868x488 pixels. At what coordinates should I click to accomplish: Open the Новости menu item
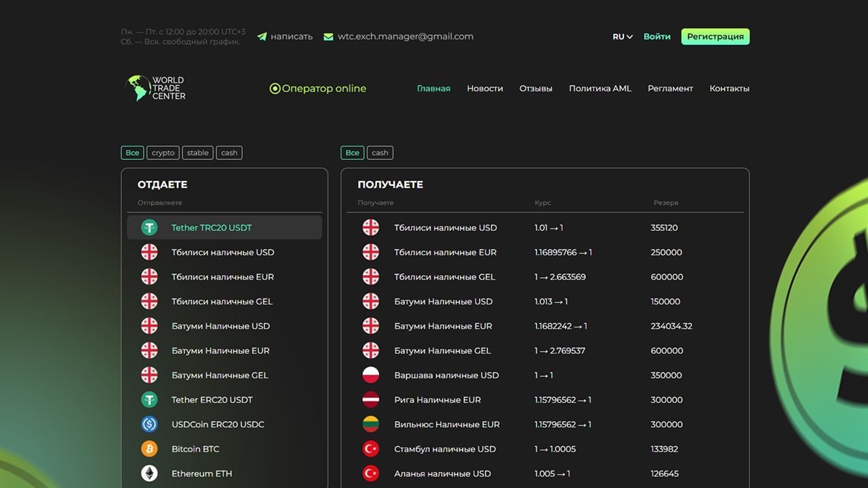(485, 88)
